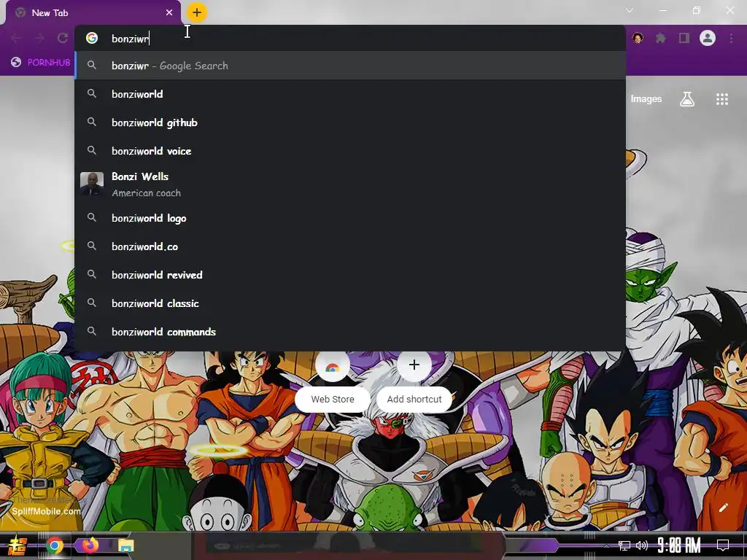Click the volume speaker icon in tray
747x560 pixels.
coord(642,545)
